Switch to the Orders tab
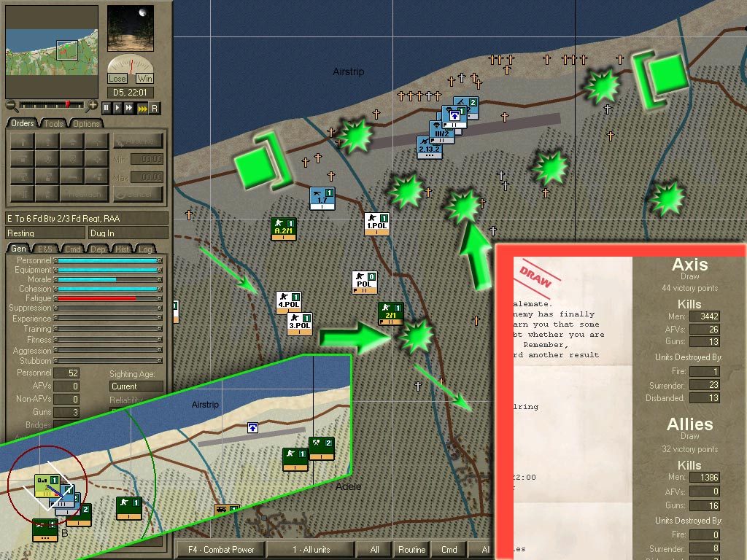This screenshot has height=560, width=747. tap(23, 123)
